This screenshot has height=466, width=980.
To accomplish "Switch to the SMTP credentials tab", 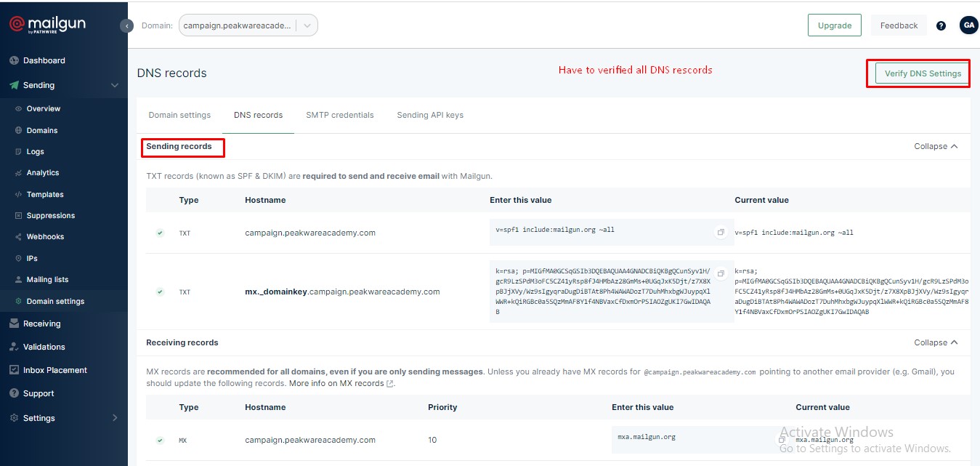I will [x=339, y=114].
